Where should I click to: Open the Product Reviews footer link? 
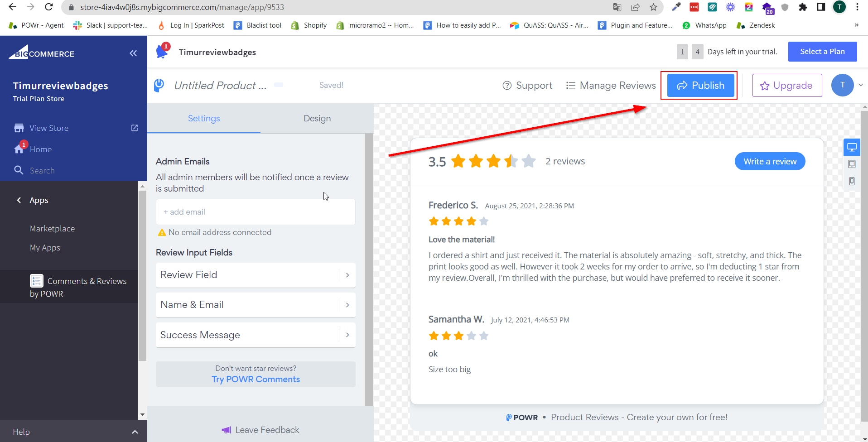[x=584, y=418]
